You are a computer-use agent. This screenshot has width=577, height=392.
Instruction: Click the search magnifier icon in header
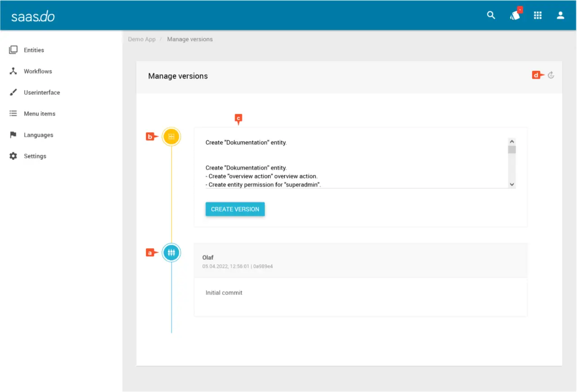[x=491, y=15]
